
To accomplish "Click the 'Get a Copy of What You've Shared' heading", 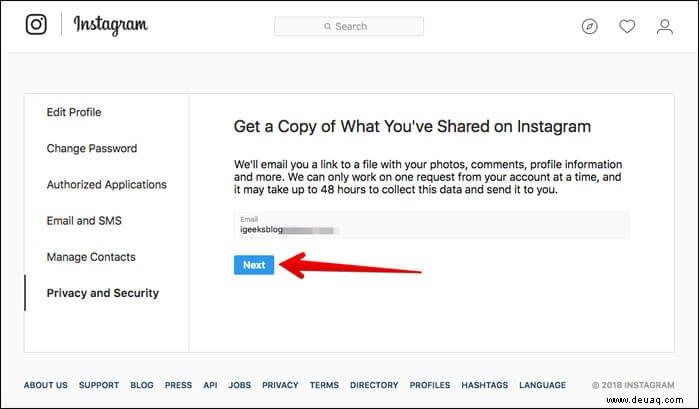I will pyautogui.click(x=412, y=126).
